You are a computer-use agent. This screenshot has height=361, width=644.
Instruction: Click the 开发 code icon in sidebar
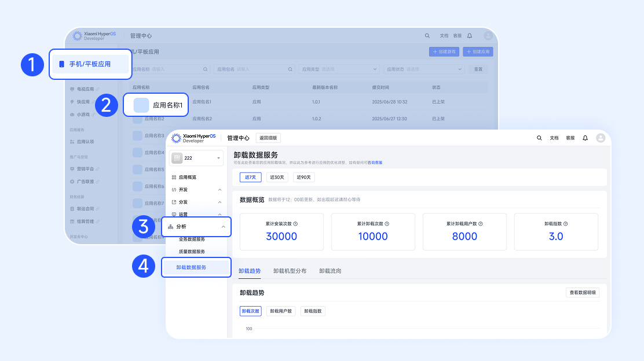(x=174, y=190)
